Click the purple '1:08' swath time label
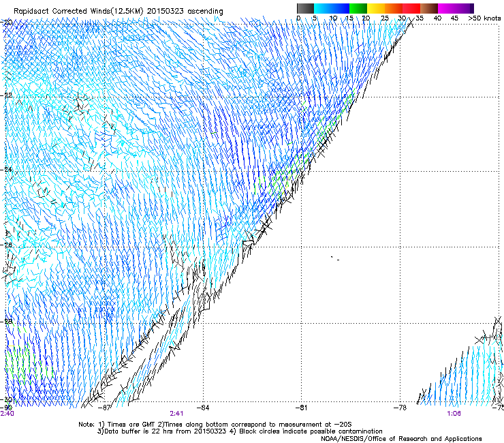Image resolution: width=504 pixels, height=443 pixels. pyautogui.click(x=454, y=414)
